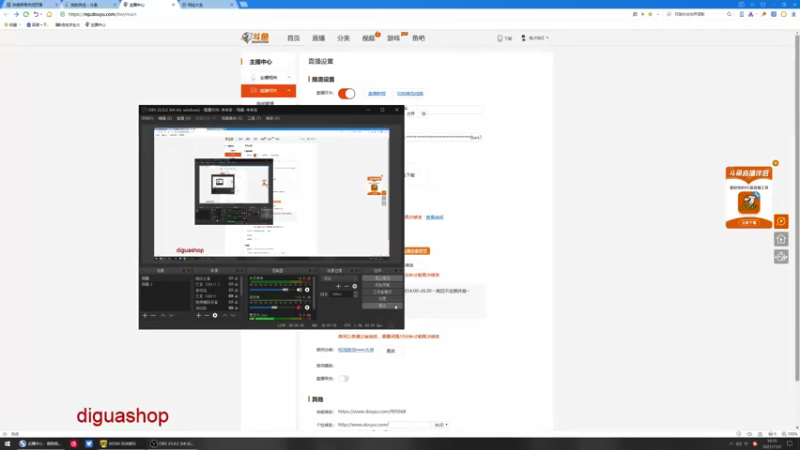The image size is (800, 450).
Task: Click home icon on right floating bar
Action: pyautogui.click(x=781, y=239)
